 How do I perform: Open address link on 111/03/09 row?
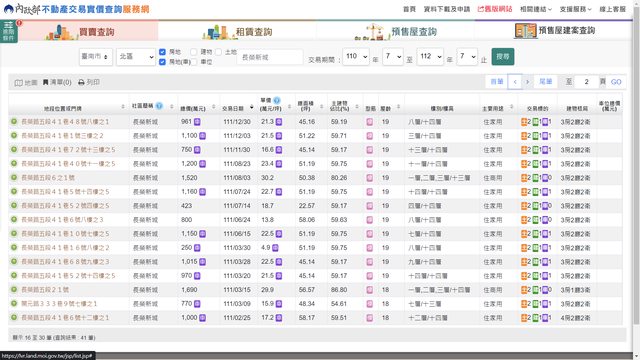[x=59, y=304]
